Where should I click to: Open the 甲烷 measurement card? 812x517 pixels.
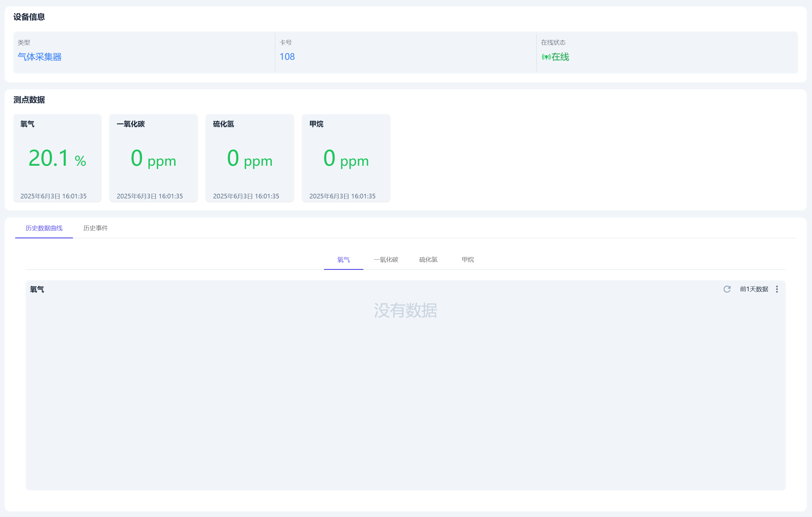tap(346, 158)
